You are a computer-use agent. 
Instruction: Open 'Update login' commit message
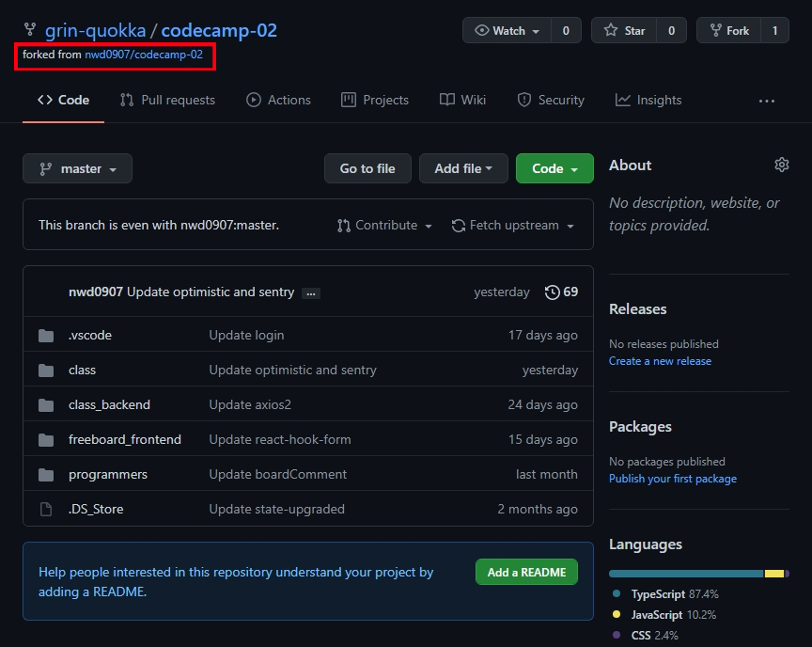pyautogui.click(x=246, y=335)
